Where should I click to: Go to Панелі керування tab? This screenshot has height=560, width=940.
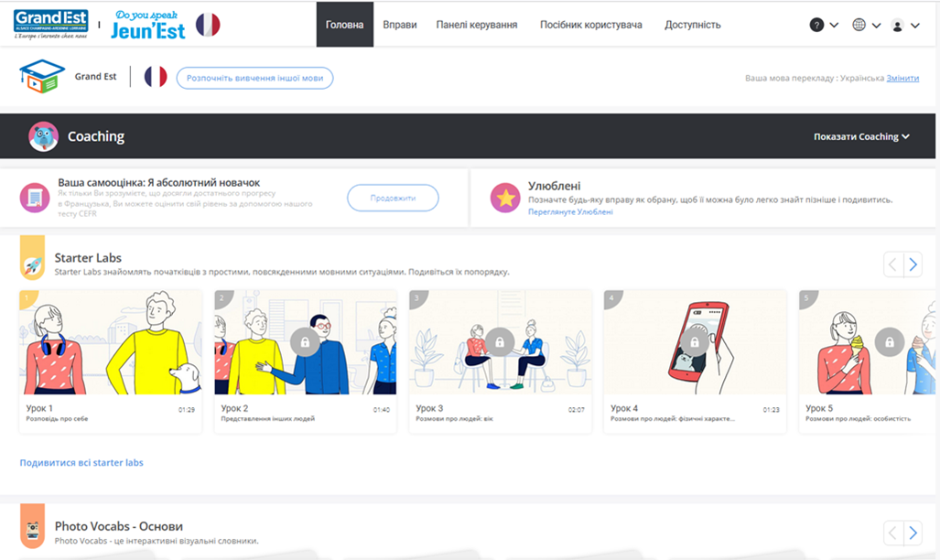click(477, 25)
